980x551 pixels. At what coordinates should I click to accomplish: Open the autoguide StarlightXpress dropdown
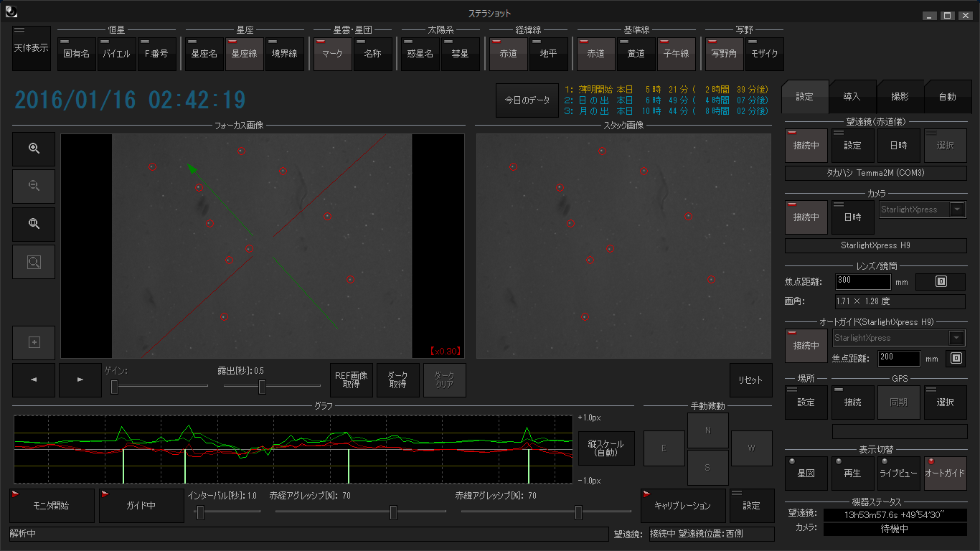point(957,338)
